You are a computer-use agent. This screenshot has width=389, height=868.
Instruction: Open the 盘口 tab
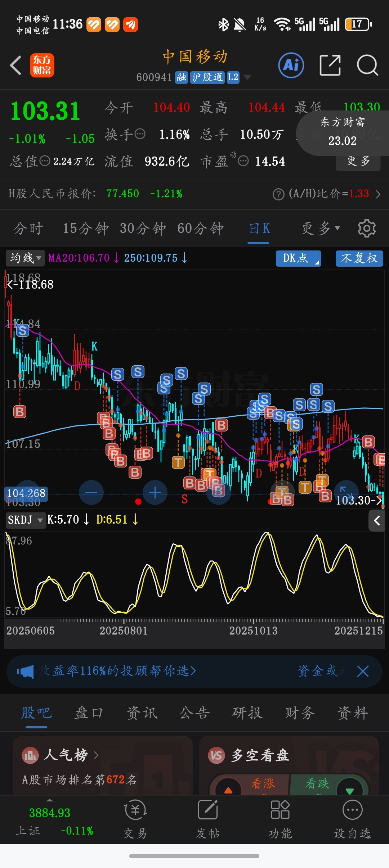click(89, 713)
